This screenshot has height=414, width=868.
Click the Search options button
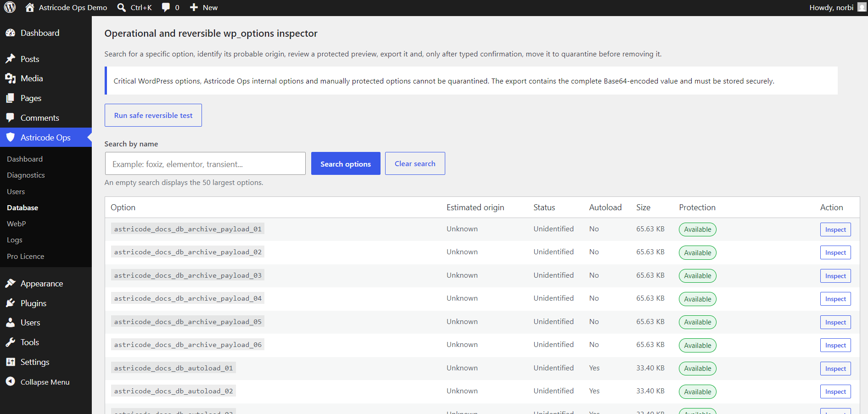pyautogui.click(x=346, y=163)
